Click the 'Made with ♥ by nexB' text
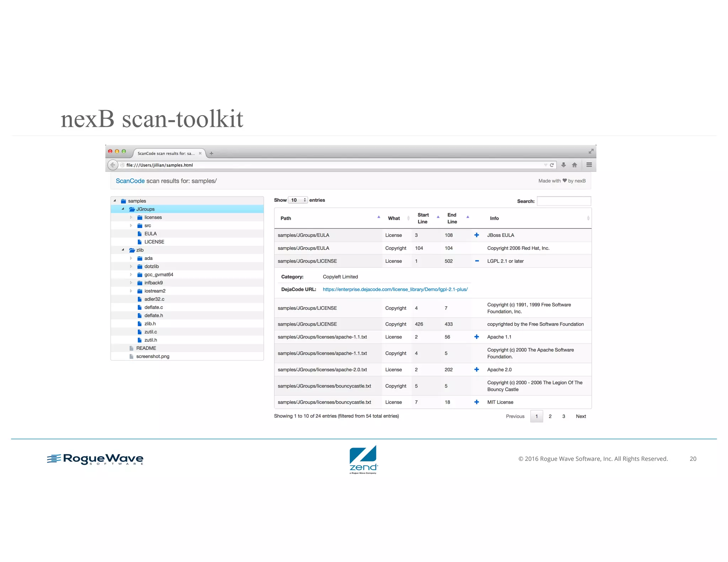The width and height of the screenshot is (728, 562). [562, 181]
